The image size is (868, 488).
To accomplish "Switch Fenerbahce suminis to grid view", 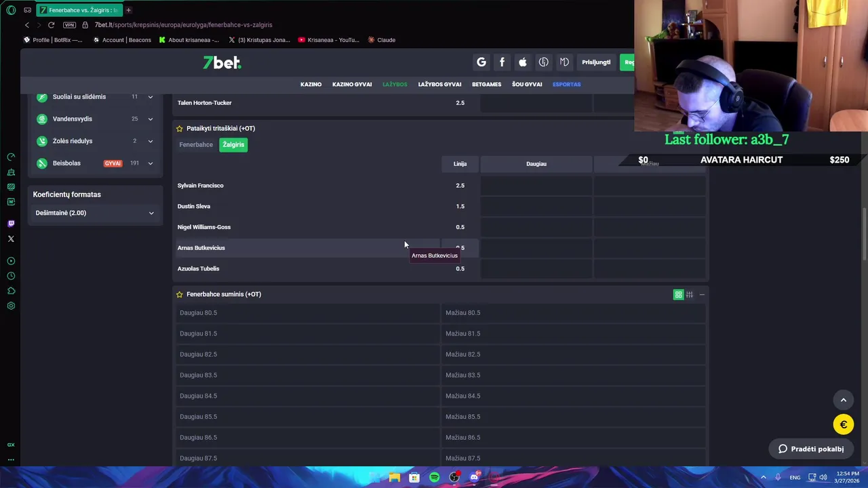I will click(678, 294).
